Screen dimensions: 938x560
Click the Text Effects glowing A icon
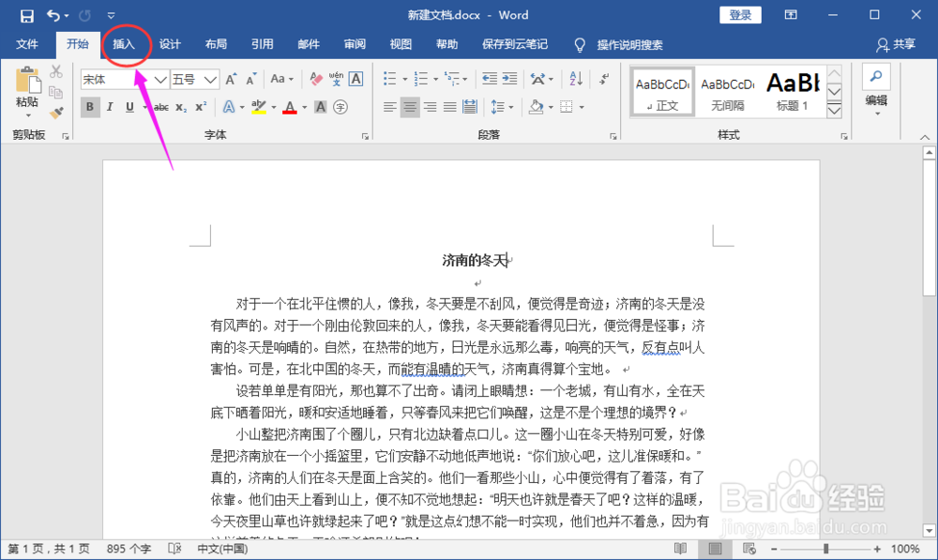click(229, 107)
